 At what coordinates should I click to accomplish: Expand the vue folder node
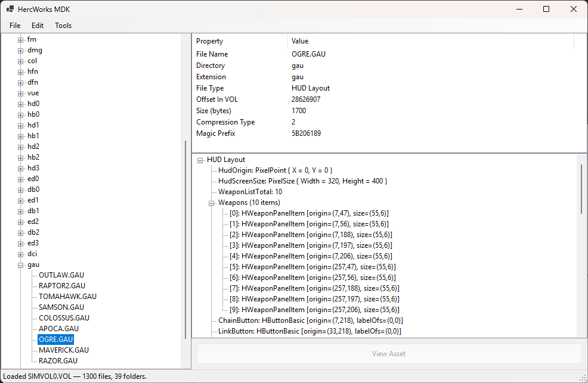[21, 94]
